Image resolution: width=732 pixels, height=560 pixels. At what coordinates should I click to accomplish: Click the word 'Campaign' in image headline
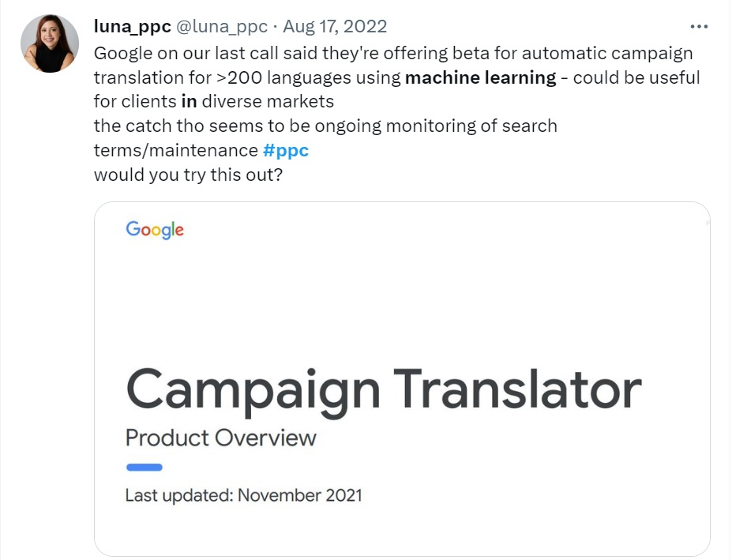pyautogui.click(x=253, y=393)
